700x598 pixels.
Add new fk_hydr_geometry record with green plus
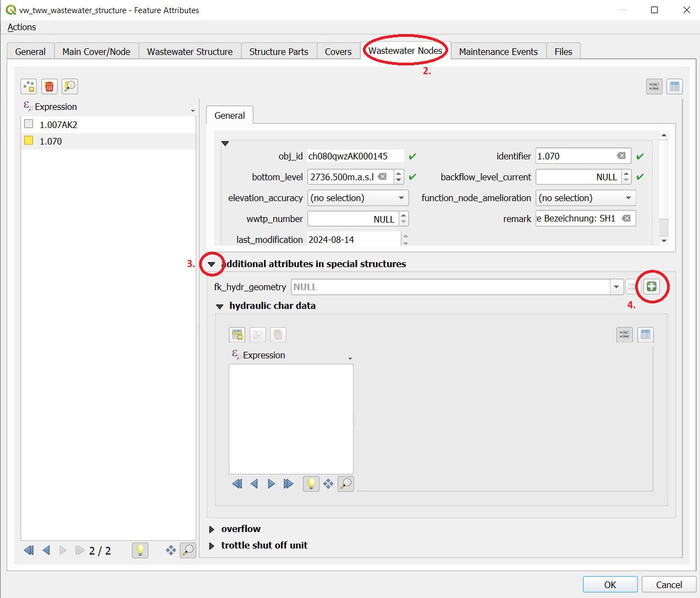[x=652, y=286]
